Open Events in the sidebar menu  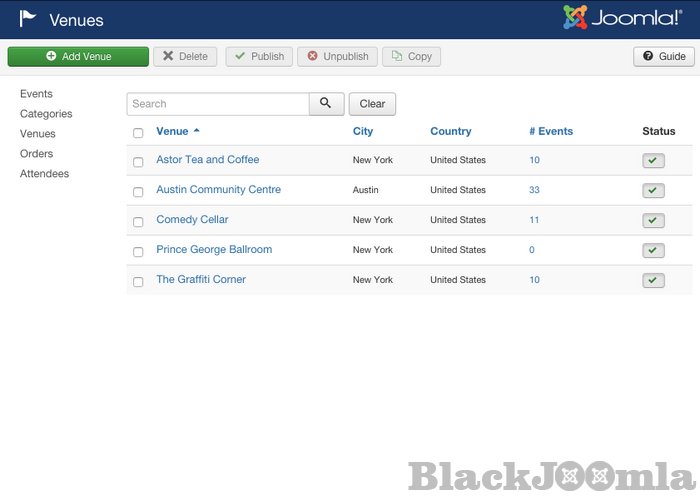(36, 94)
